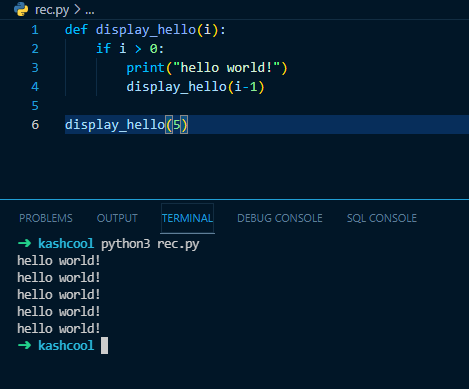469x389 pixels.
Task: Click first 'kashcool' prompt name in terminal
Action: click(66, 244)
